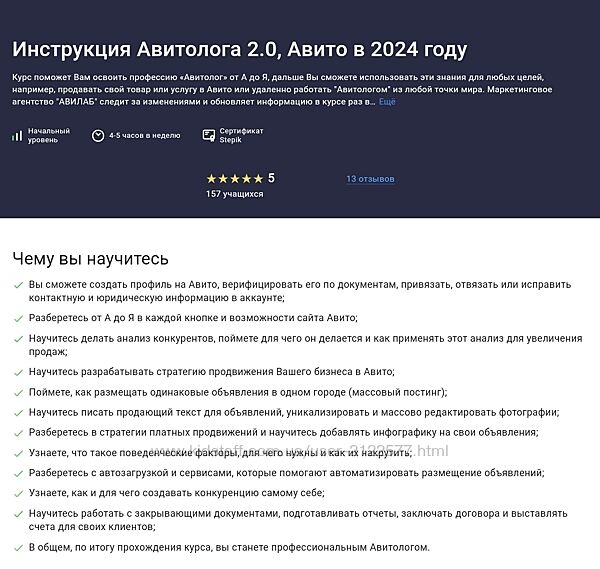Click the checkmark beside "Научитесь писать продающий текст"
This screenshot has height=569, width=600.
18,413
